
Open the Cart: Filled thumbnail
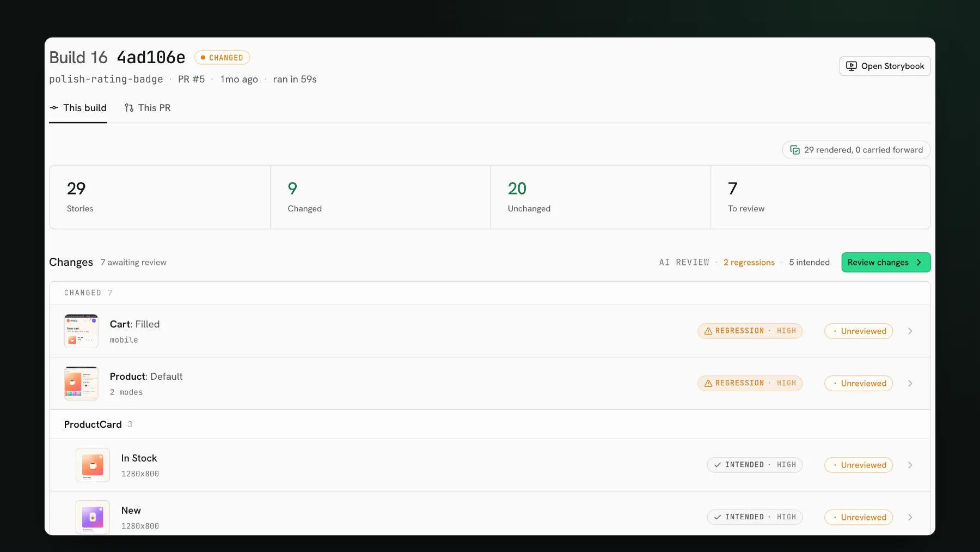tap(81, 331)
